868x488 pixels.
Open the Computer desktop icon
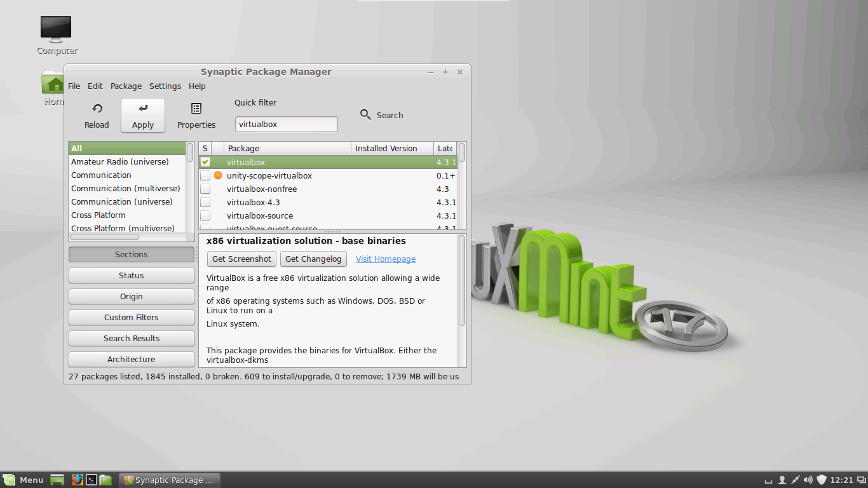click(x=56, y=35)
